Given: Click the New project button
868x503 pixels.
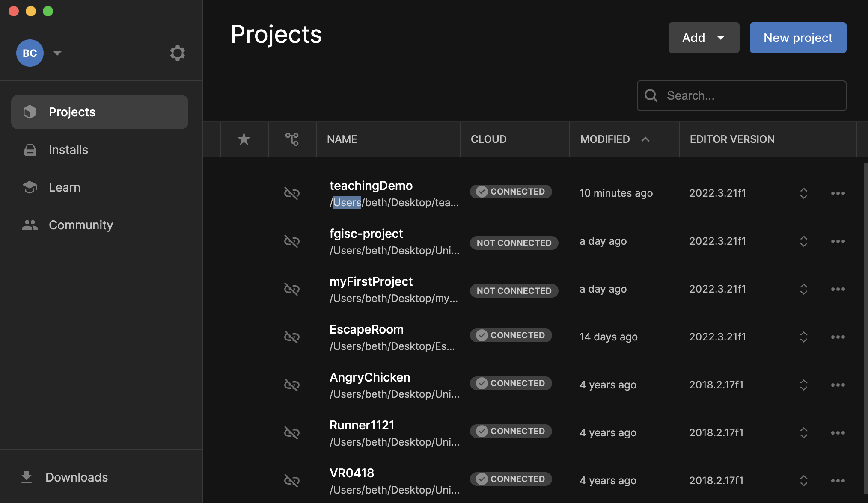Looking at the screenshot, I should pos(798,38).
